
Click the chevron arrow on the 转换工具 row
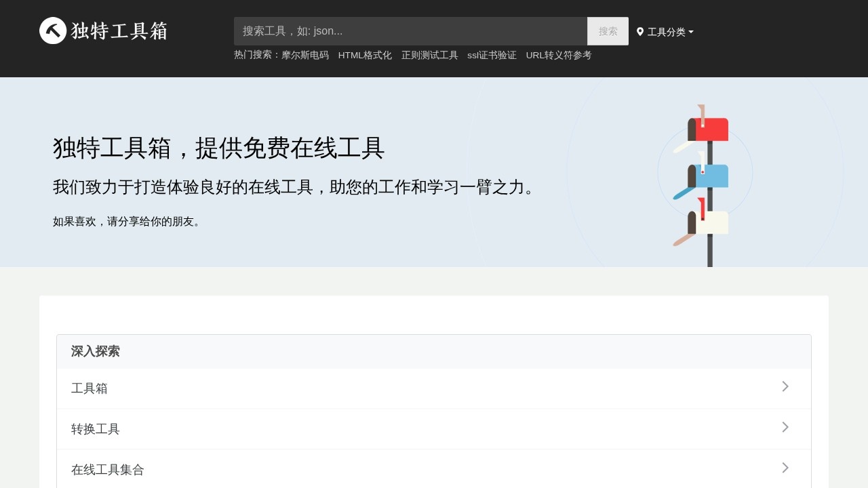(x=785, y=427)
